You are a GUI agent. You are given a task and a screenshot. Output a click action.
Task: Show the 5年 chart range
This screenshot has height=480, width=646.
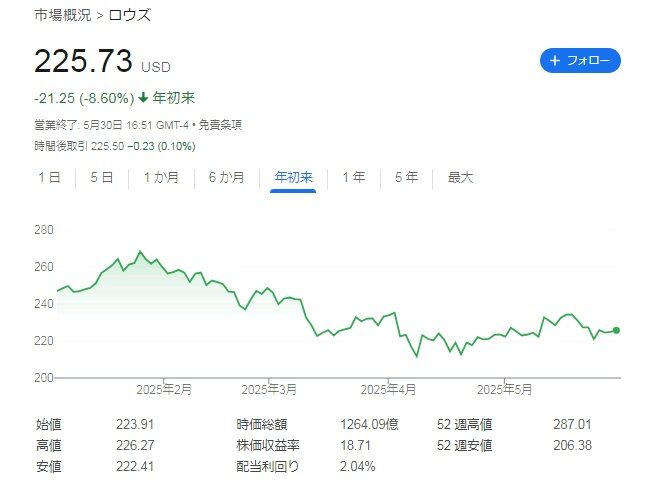[407, 178]
